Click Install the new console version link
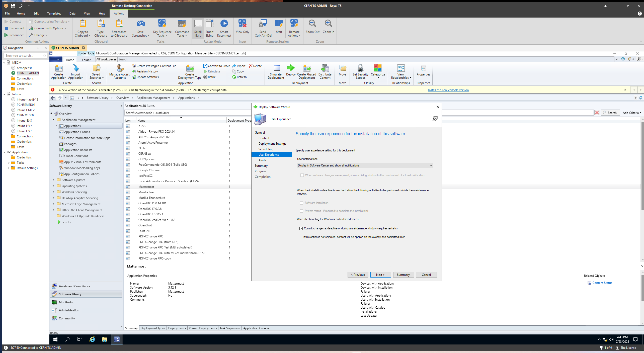644x353 pixels. coord(448,90)
